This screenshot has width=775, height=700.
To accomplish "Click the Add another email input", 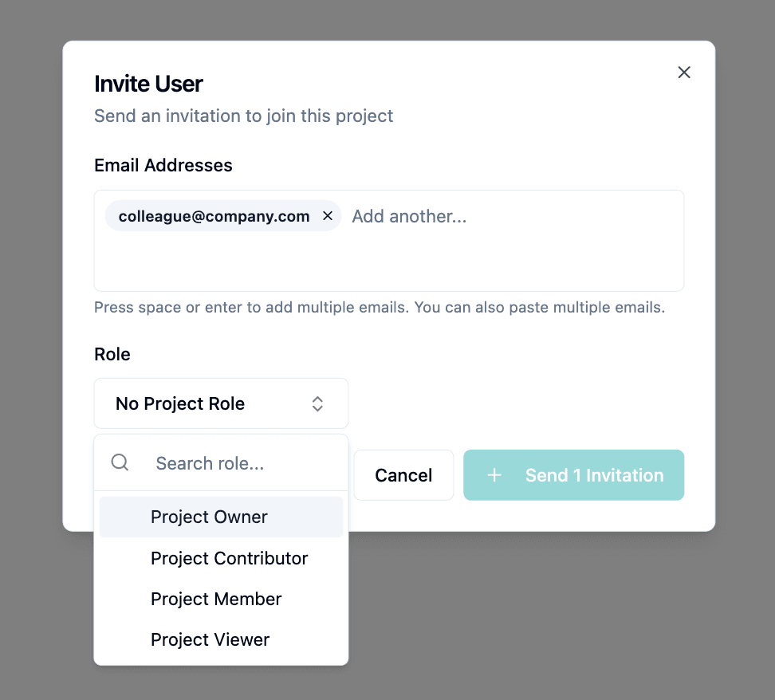I will 478,216.
